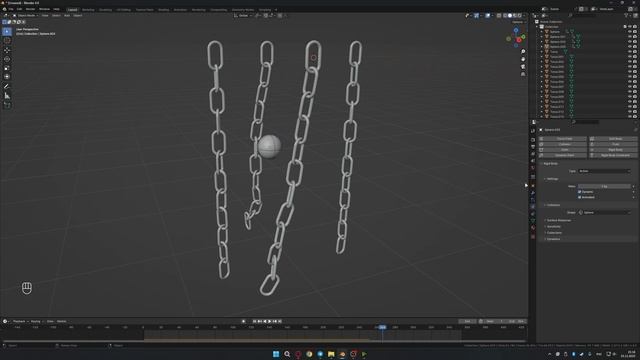Open the Render properties tab
The image size is (640, 360).
[x=533, y=140]
